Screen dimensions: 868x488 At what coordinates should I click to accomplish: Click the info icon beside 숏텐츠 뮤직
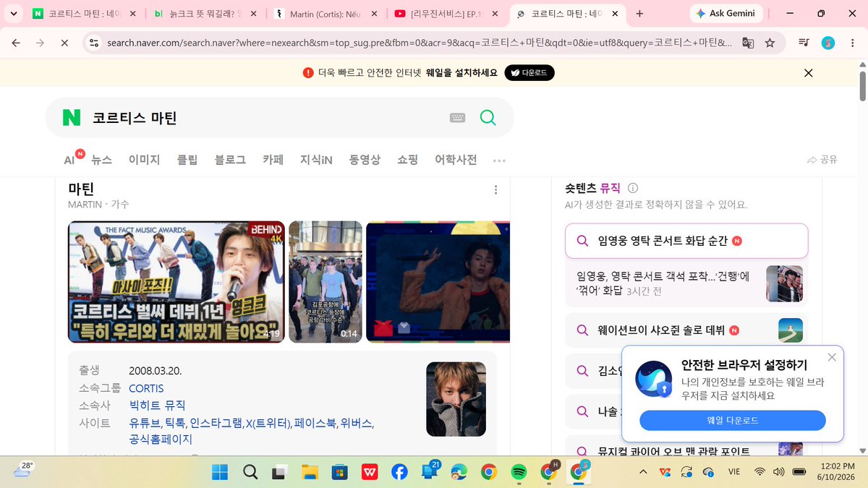coord(633,187)
